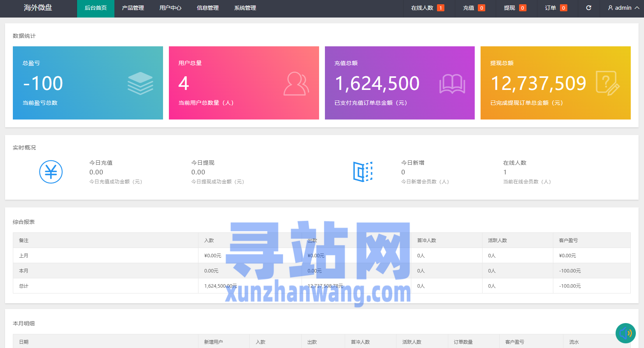
Task: Click the open book icon on 充值总额 card
Action: (452, 84)
